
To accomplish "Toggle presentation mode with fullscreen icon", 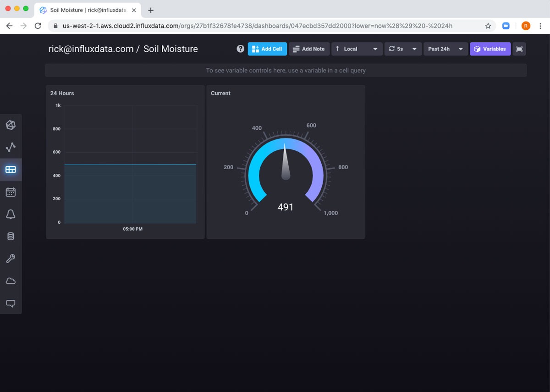I will pyautogui.click(x=519, y=49).
